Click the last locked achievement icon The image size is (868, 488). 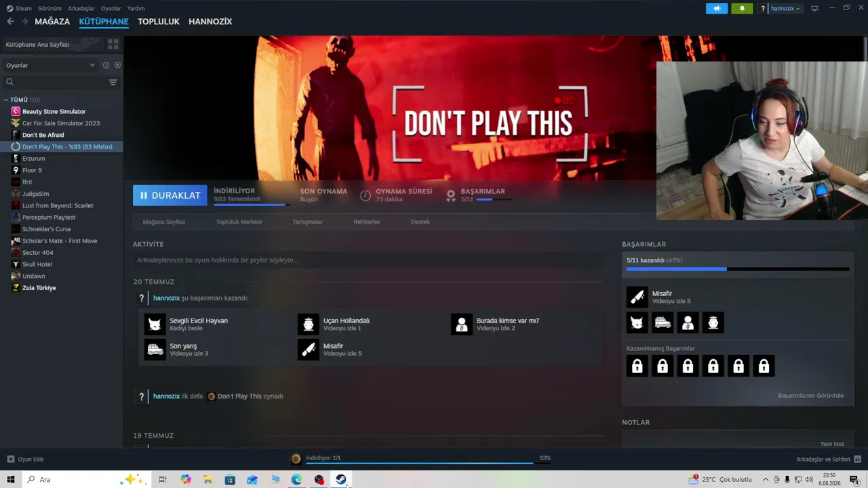click(764, 366)
